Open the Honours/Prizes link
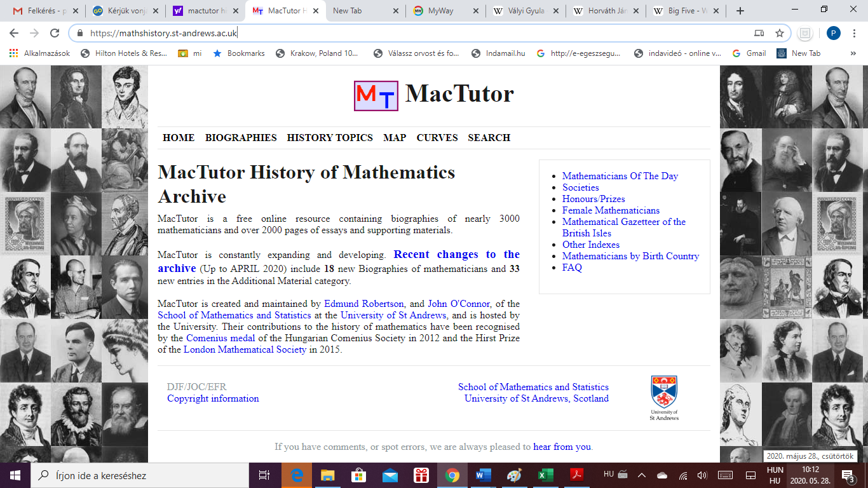The height and width of the screenshot is (488, 868). (593, 199)
